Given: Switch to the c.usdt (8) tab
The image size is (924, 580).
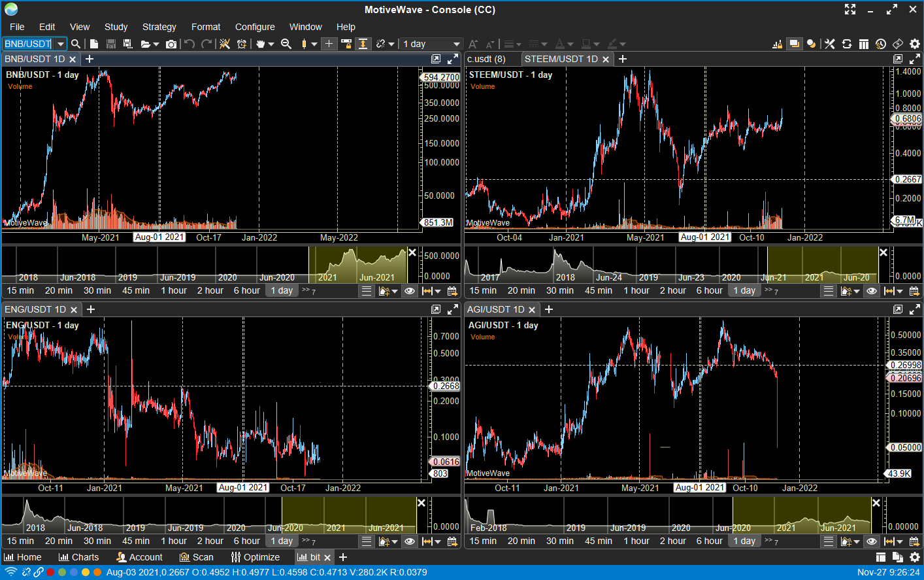Looking at the screenshot, I should coord(486,59).
